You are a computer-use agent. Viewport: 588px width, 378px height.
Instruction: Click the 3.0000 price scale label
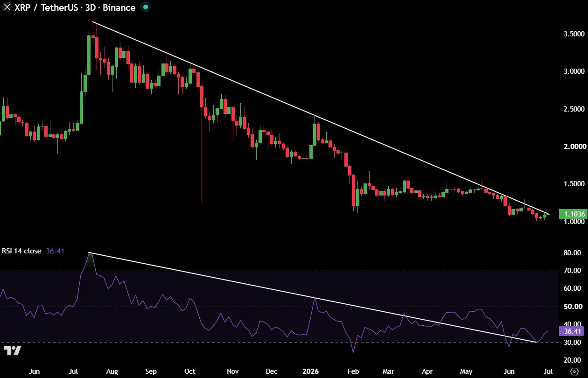[x=574, y=71]
